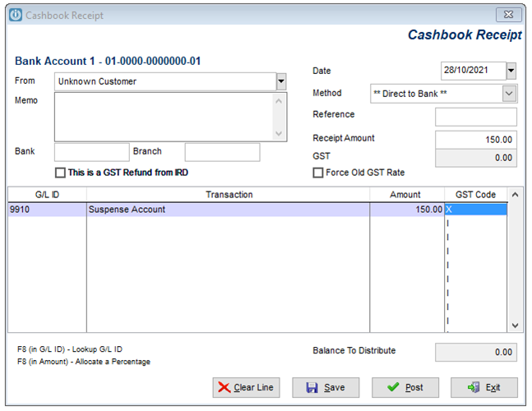Screen dimensions: 532x411
Task: Click the grid scrollbar up arrow
Action: [x=515, y=195]
